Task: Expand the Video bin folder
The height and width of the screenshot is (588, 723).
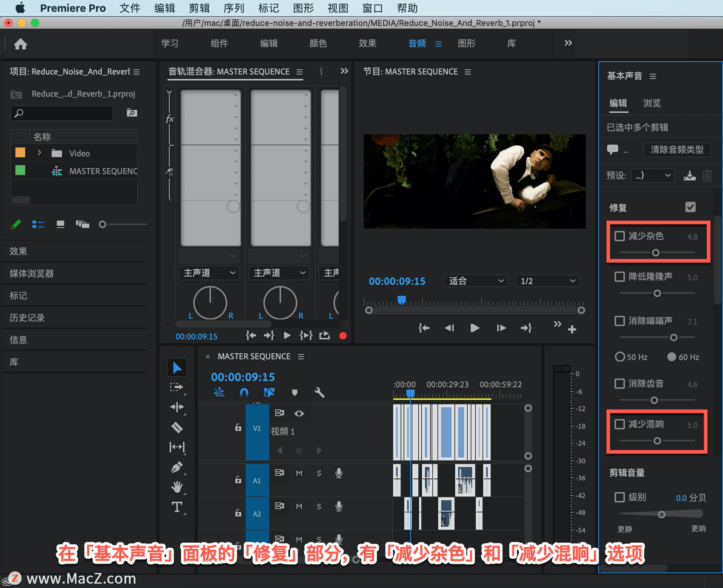Action: [39, 153]
